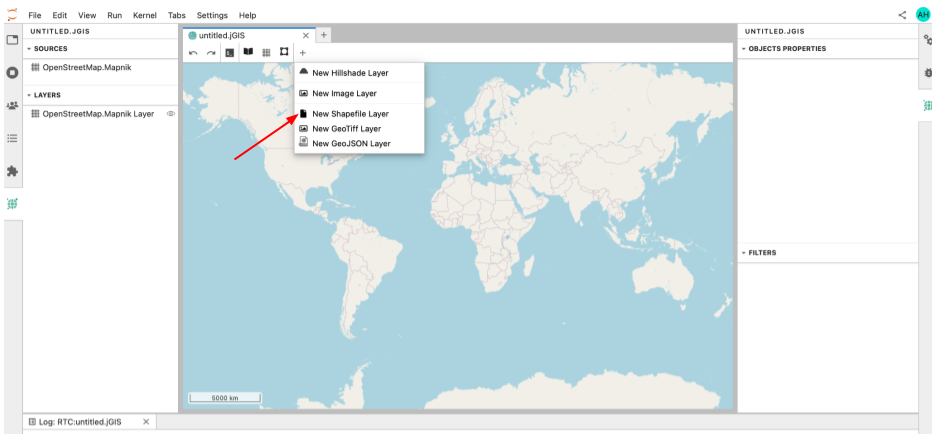Collapse the Layers section
This screenshot has height=438, width=937.
pyautogui.click(x=29, y=95)
